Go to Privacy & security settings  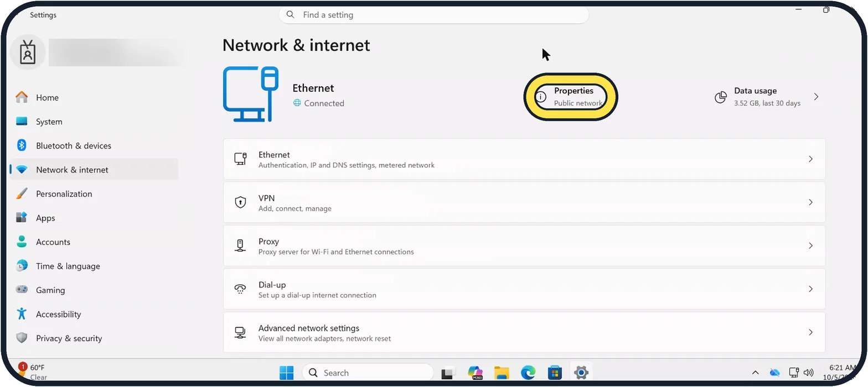click(x=93, y=338)
